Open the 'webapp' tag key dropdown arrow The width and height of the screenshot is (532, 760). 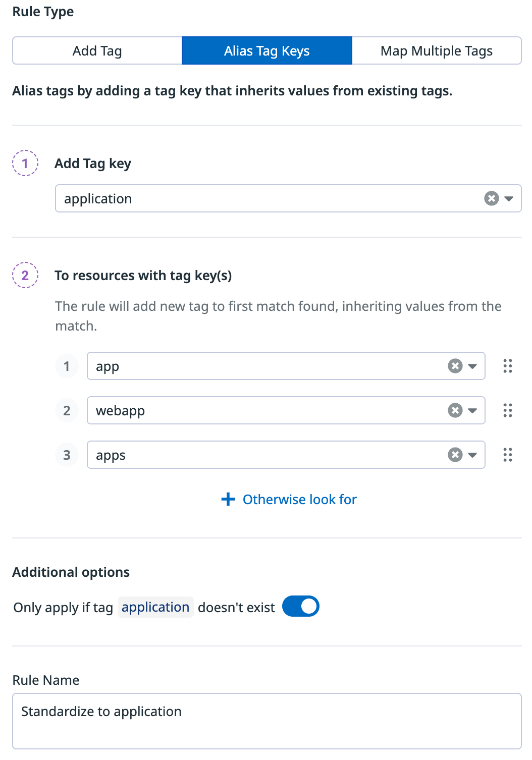pyautogui.click(x=472, y=410)
